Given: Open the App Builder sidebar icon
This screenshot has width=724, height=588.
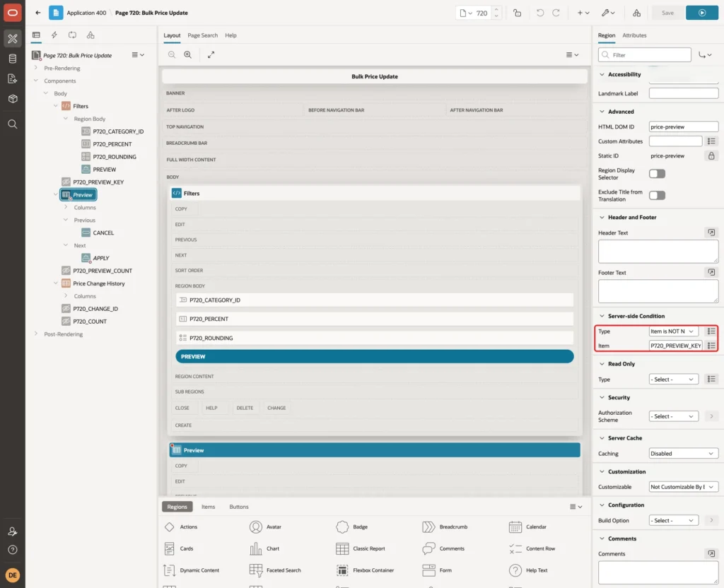Looking at the screenshot, I should pyautogui.click(x=13, y=38).
